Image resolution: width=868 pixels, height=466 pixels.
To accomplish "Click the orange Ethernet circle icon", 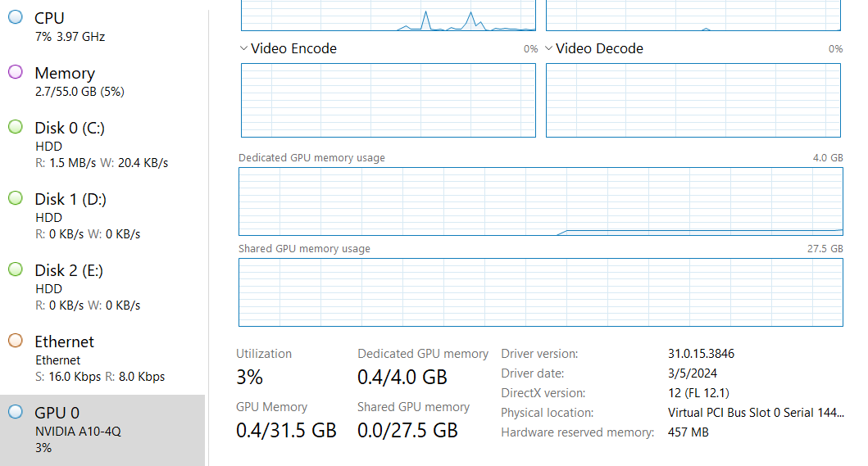I will pyautogui.click(x=16, y=341).
